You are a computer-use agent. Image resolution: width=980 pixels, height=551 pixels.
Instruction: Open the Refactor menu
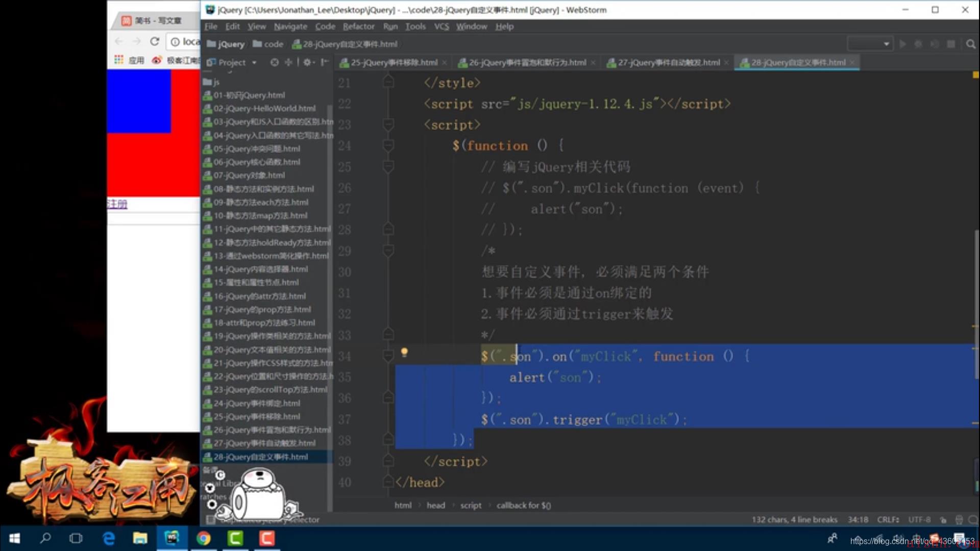358,27
